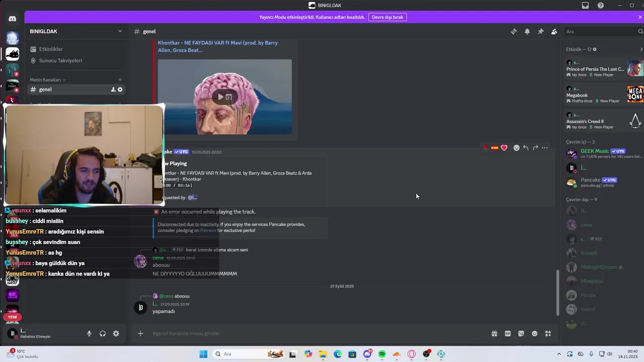The image size is (644, 362).
Task: Toggle the member list icon
Action: click(554, 31)
